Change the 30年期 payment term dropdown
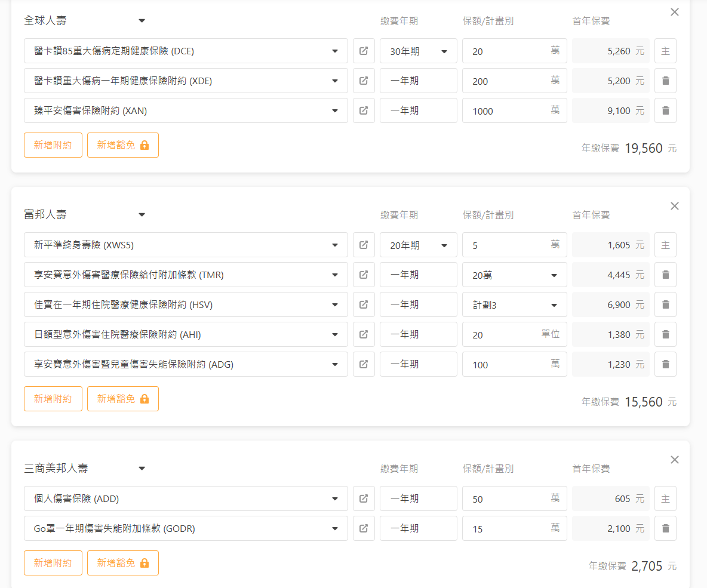This screenshot has height=588, width=707. click(x=418, y=51)
